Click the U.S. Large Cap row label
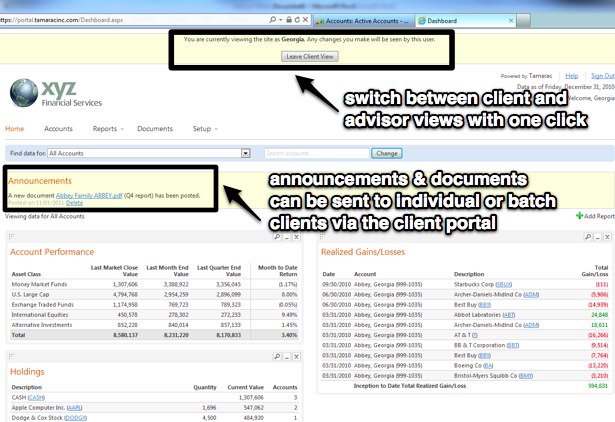 pyautogui.click(x=30, y=295)
